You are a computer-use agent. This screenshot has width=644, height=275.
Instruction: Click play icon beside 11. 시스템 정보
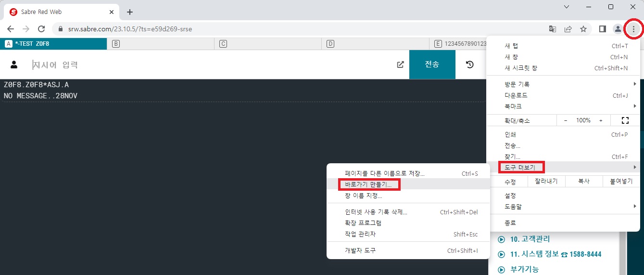click(x=501, y=254)
